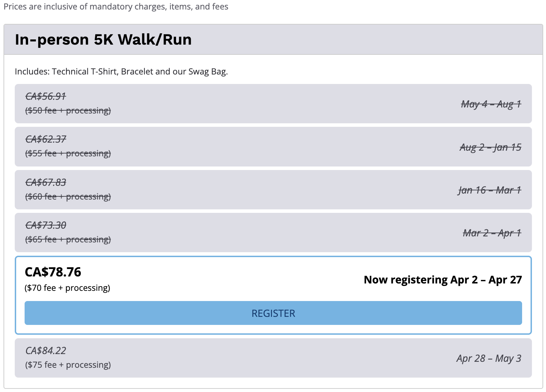Viewport: 546px width, 392px height.
Task: Click the crossed-out CA$56.91 price
Action: click(x=46, y=96)
